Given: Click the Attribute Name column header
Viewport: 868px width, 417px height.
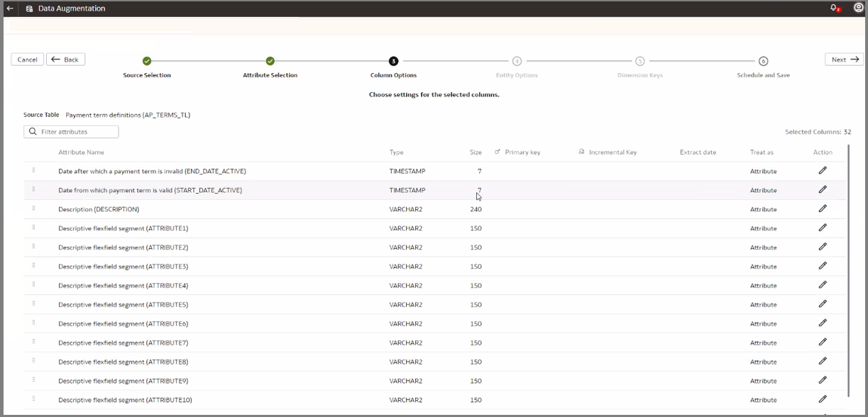Looking at the screenshot, I should (81, 152).
